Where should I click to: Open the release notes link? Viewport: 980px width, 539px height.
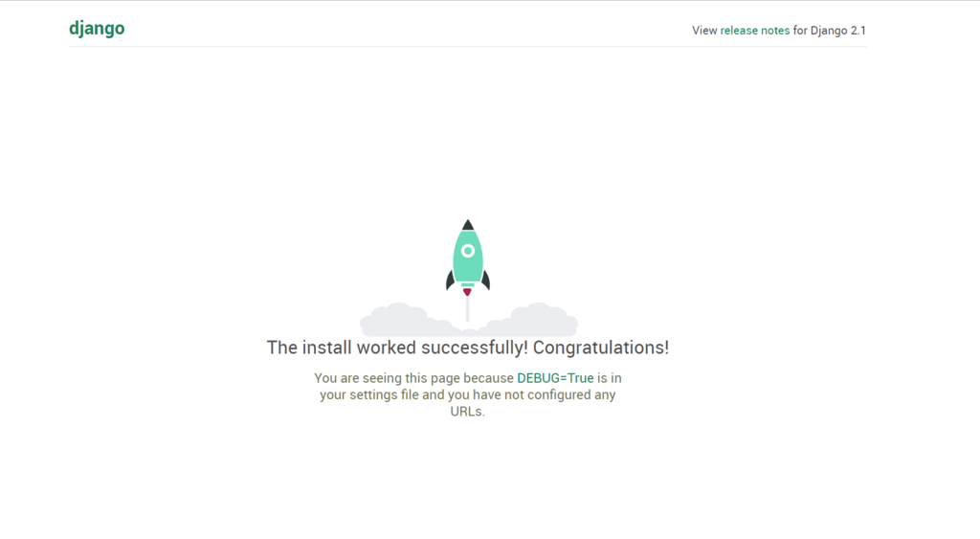[755, 31]
